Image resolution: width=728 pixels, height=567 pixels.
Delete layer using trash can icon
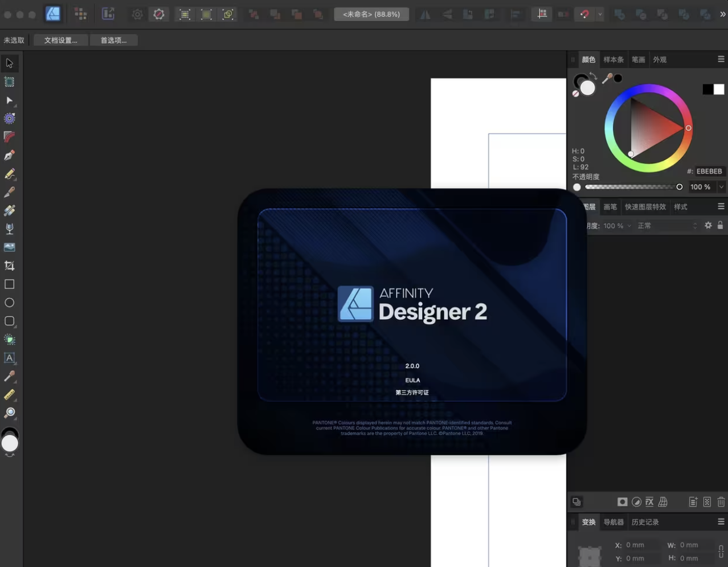click(x=721, y=502)
